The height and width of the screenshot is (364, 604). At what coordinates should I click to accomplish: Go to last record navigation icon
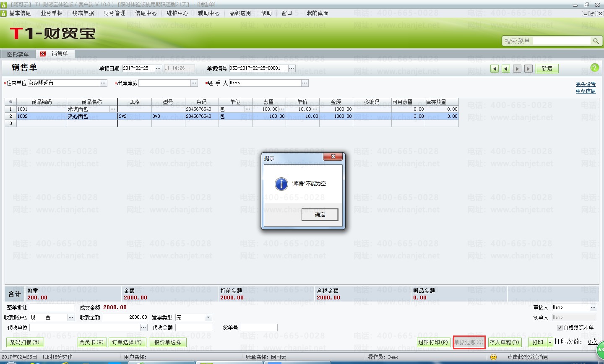click(x=528, y=69)
